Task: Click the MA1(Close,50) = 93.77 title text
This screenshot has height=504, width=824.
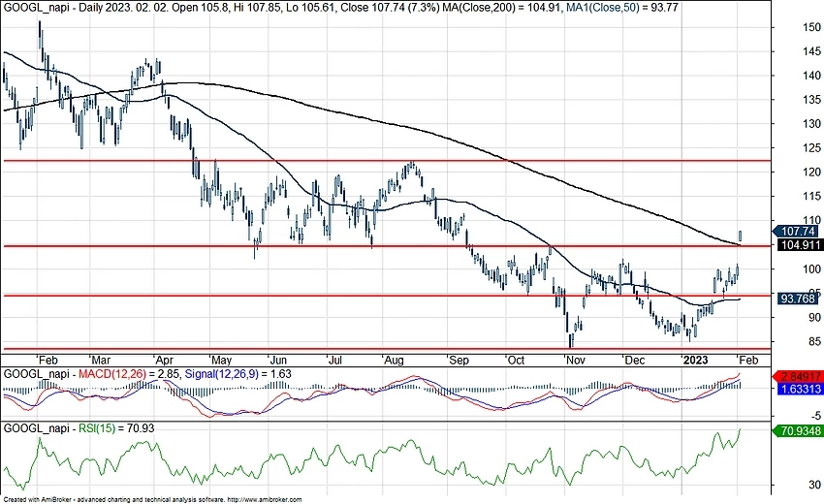Action: (x=622, y=8)
